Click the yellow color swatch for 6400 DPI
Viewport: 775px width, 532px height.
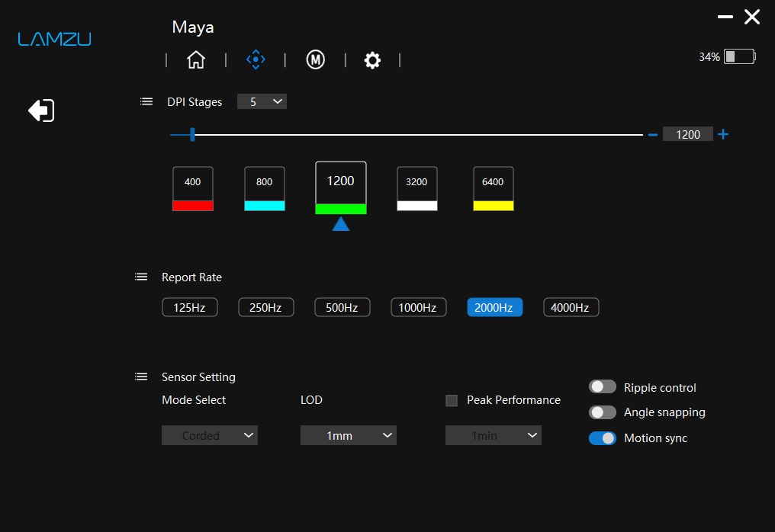(x=494, y=206)
